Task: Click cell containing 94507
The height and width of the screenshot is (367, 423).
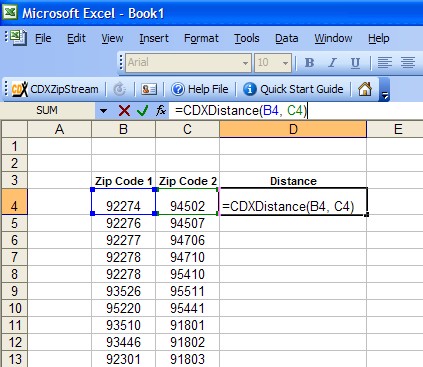Action: [187, 223]
